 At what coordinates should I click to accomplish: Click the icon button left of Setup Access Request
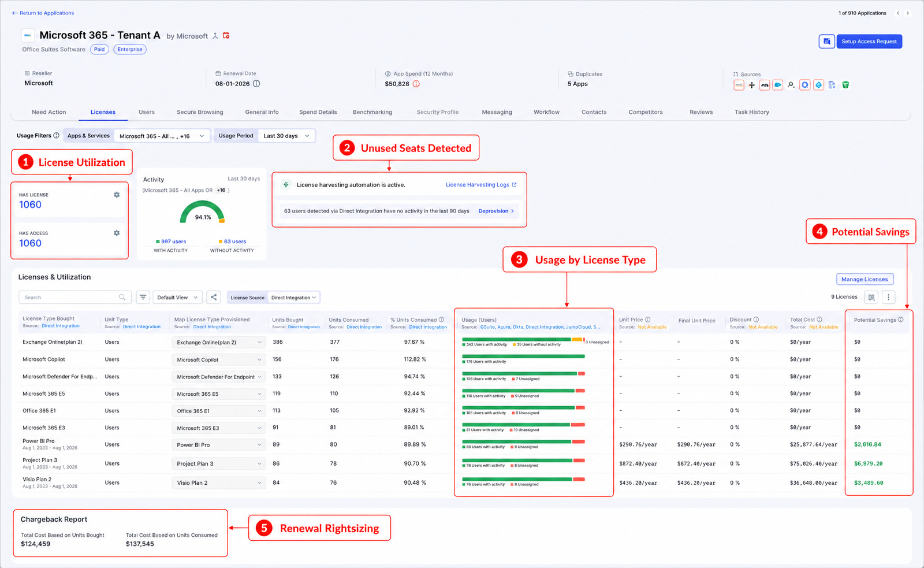pyautogui.click(x=827, y=42)
